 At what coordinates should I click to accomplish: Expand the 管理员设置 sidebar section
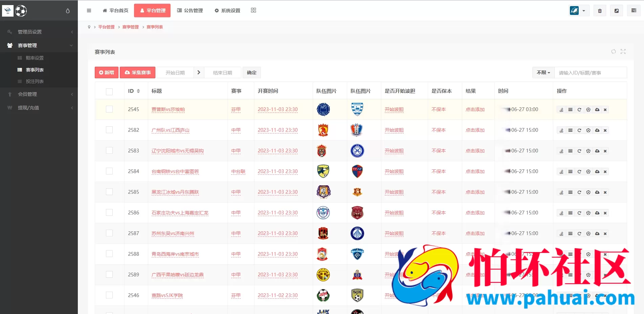pyautogui.click(x=39, y=32)
